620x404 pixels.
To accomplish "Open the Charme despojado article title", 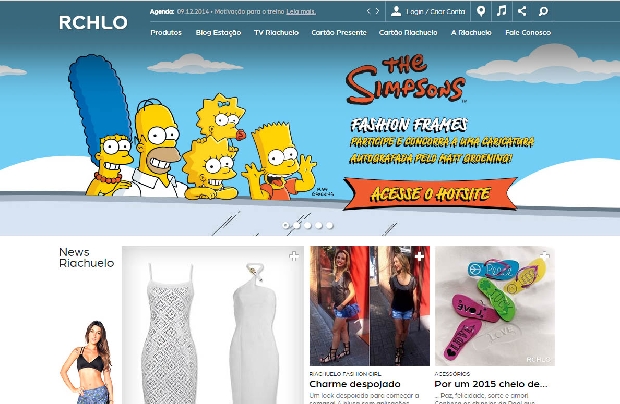I will click(x=355, y=384).
